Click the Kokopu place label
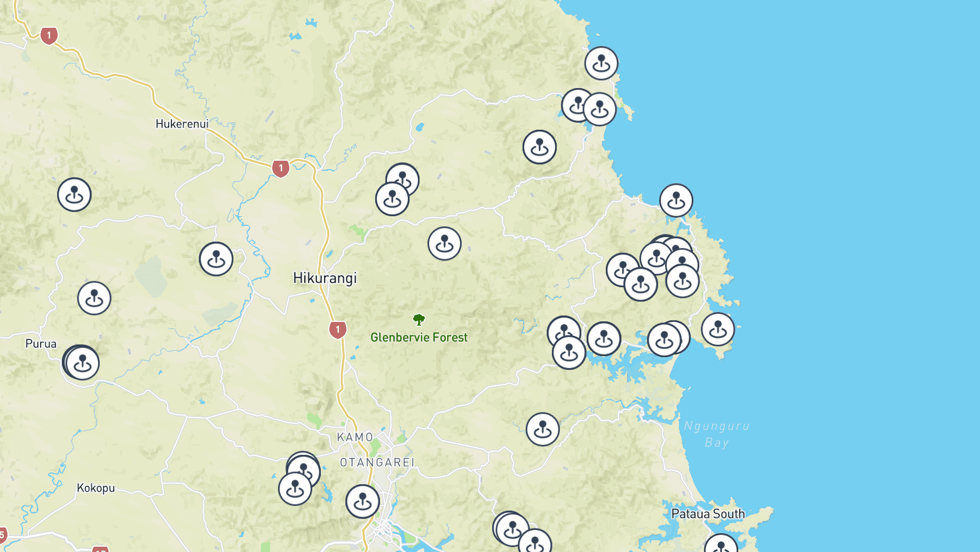The image size is (980, 552). 96,488
